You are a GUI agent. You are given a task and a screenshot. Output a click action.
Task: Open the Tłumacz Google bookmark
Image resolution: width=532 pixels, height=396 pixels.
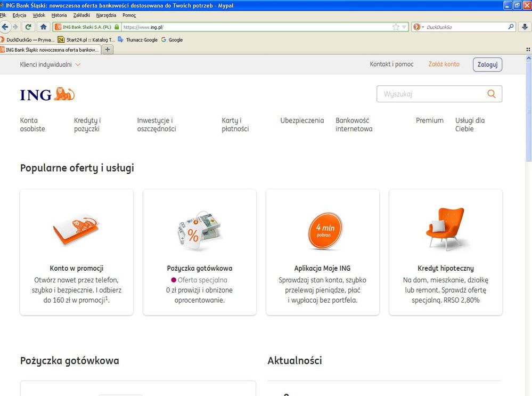(x=138, y=40)
